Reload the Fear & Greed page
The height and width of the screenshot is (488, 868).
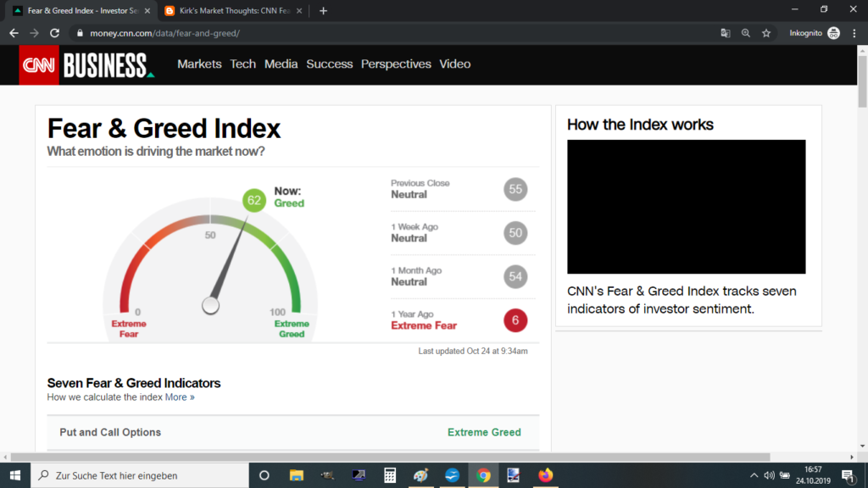(54, 33)
